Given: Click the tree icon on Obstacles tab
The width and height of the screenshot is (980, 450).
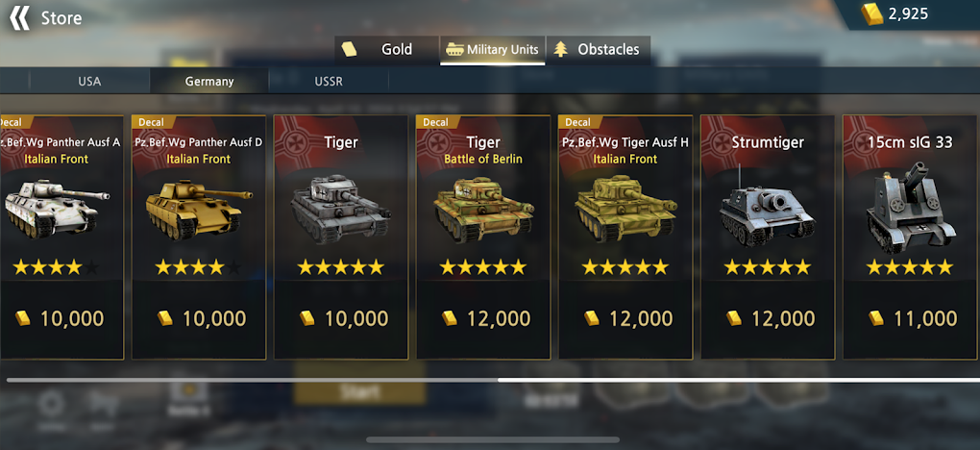Looking at the screenshot, I should (561, 49).
